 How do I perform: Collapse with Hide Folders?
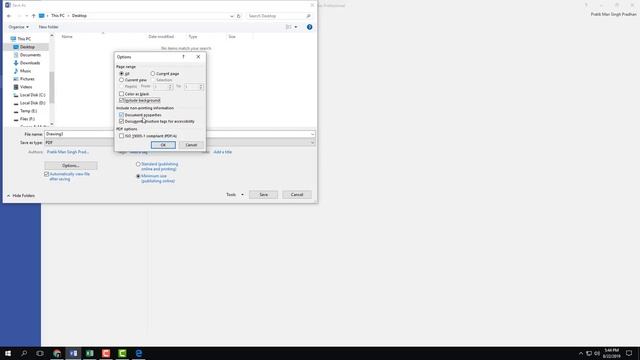pyautogui.click(x=21, y=196)
